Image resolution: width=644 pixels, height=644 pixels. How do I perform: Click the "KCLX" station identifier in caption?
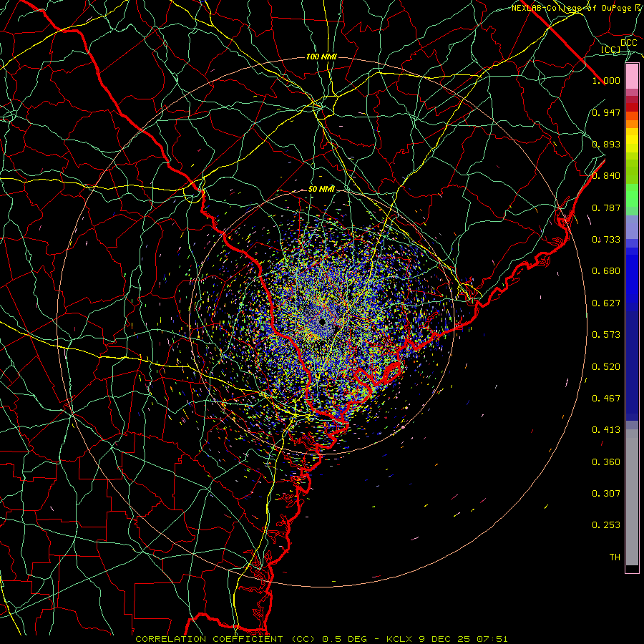tap(400, 639)
